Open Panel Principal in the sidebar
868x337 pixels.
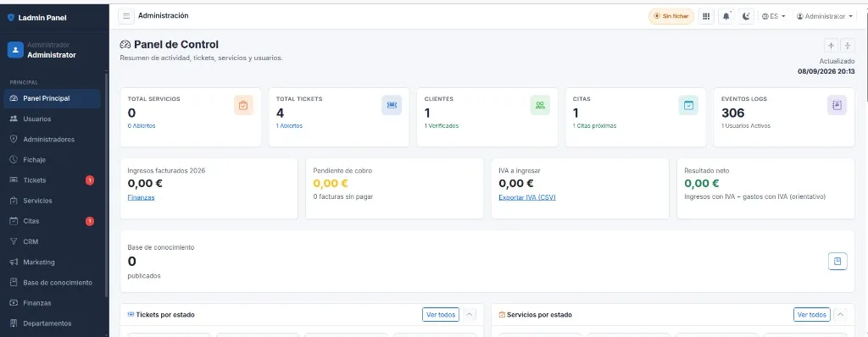point(52,98)
